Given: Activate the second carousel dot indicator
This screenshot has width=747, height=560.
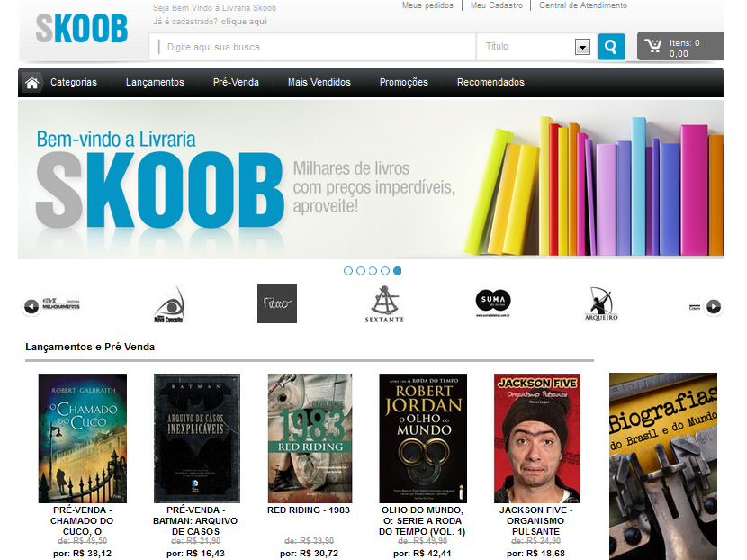Looking at the screenshot, I should coord(359,270).
